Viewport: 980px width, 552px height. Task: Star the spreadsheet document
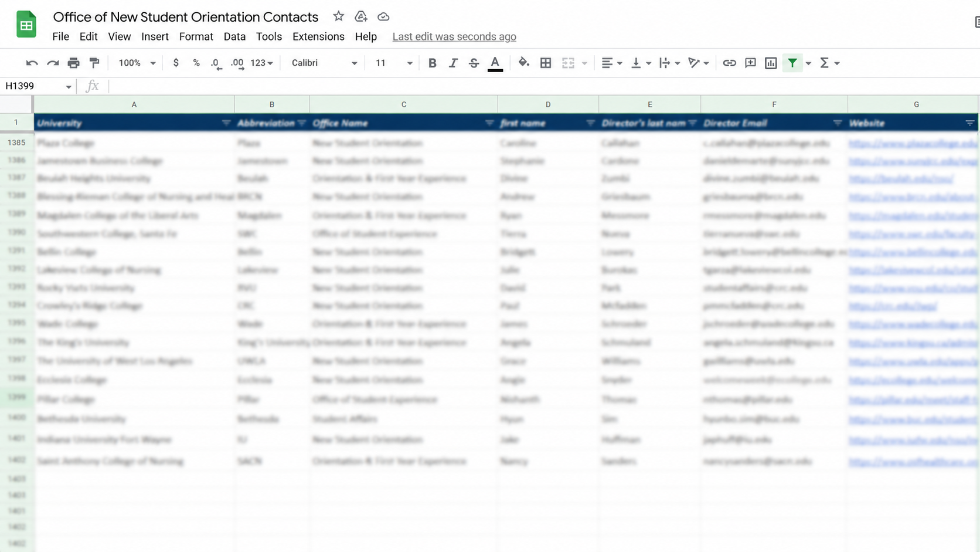[338, 16]
